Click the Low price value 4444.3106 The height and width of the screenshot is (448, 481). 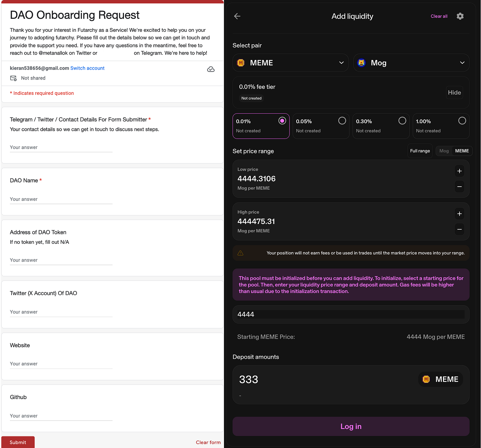tap(256, 179)
